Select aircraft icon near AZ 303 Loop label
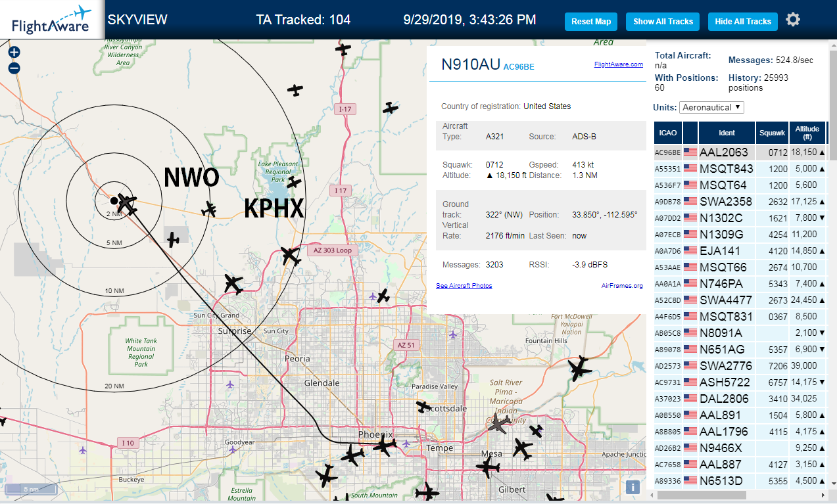The image size is (837, 504). 290,256
